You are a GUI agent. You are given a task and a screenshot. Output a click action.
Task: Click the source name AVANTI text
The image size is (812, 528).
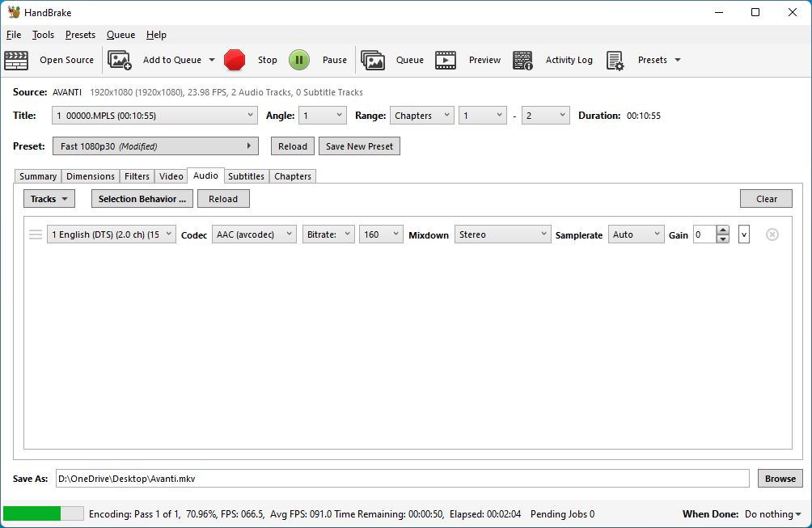[x=67, y=92]
